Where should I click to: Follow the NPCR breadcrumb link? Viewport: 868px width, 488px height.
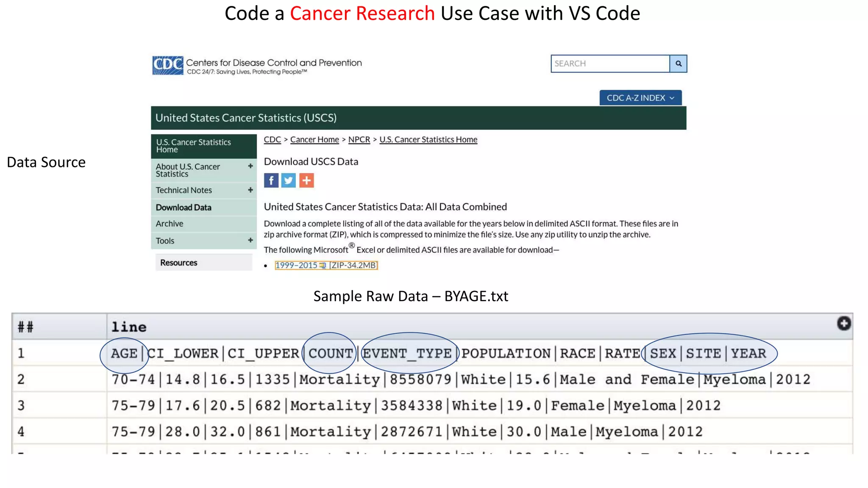point(359,140)
